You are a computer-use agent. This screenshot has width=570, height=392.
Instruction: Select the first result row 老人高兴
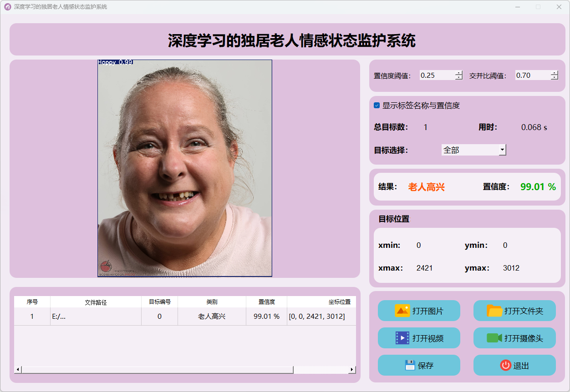(212, 317)
